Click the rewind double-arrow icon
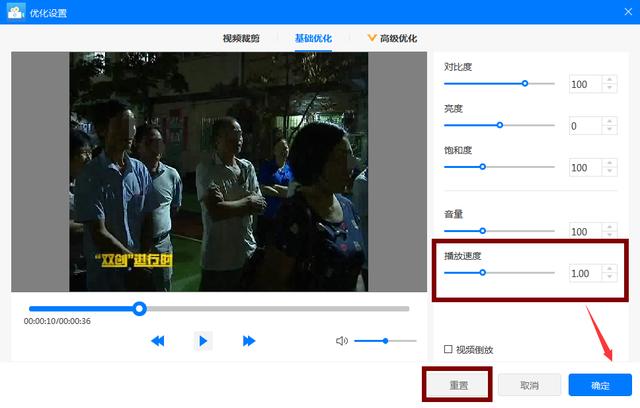640x408 pixels. (157, 341)
